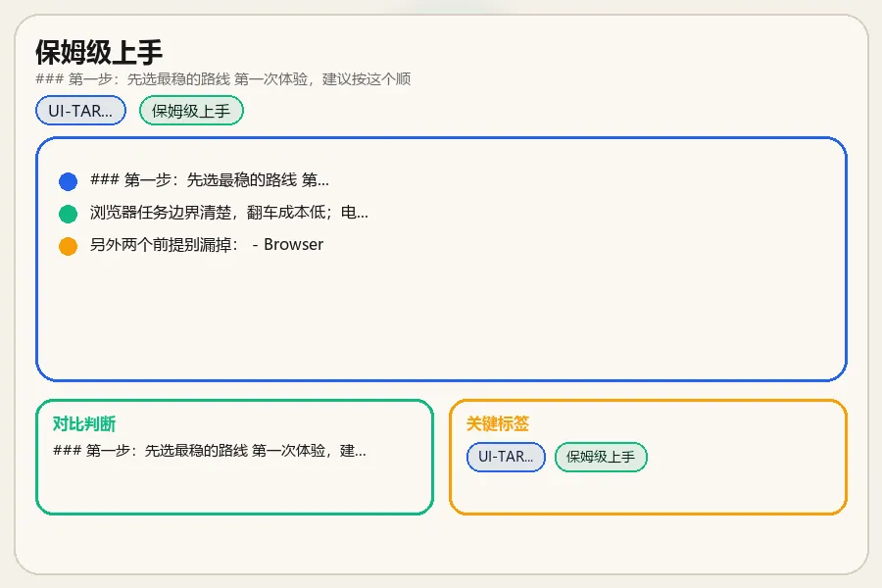This screenshot has height=588, width=882.
Task: Open the bullet '浏览器任务边界清楚，翻车成本低'
Action: [x=229, y=212]
